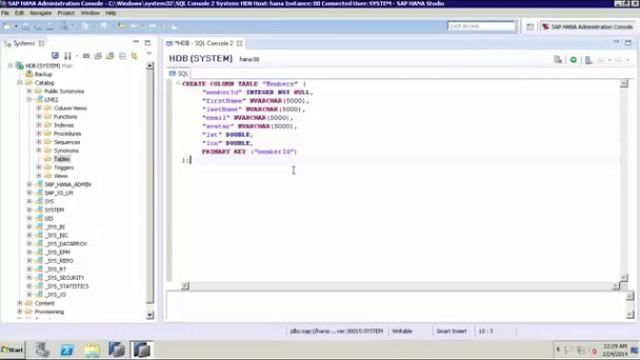Open the Window menu
The width and height of the screenshot is (640, 360).
tap(90, 13)
